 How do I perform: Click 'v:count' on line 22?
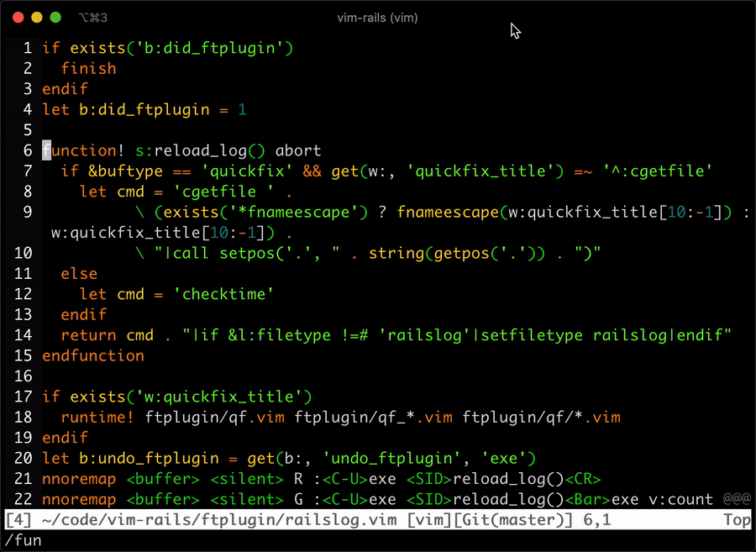681,499
